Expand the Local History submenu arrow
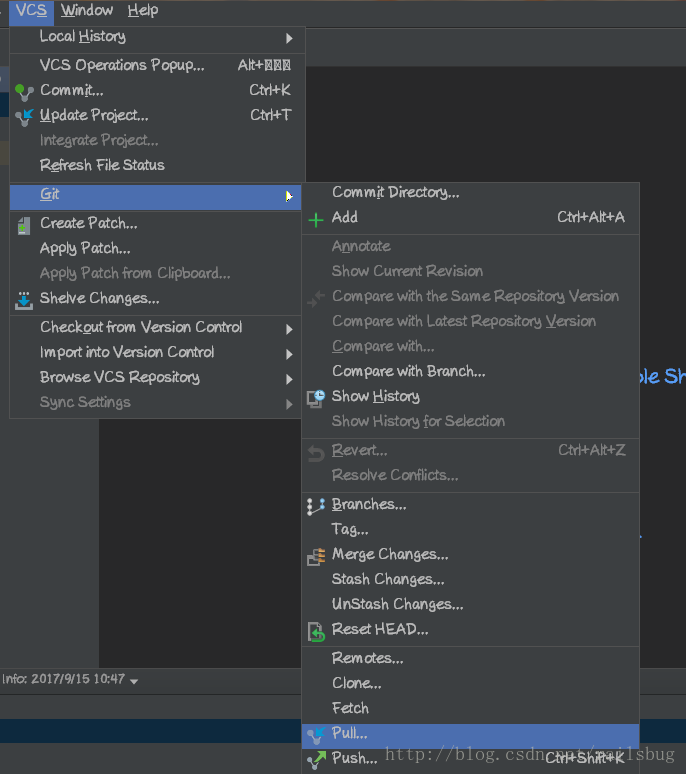Viewport: 686px width, 774px height. coord(289,38)
